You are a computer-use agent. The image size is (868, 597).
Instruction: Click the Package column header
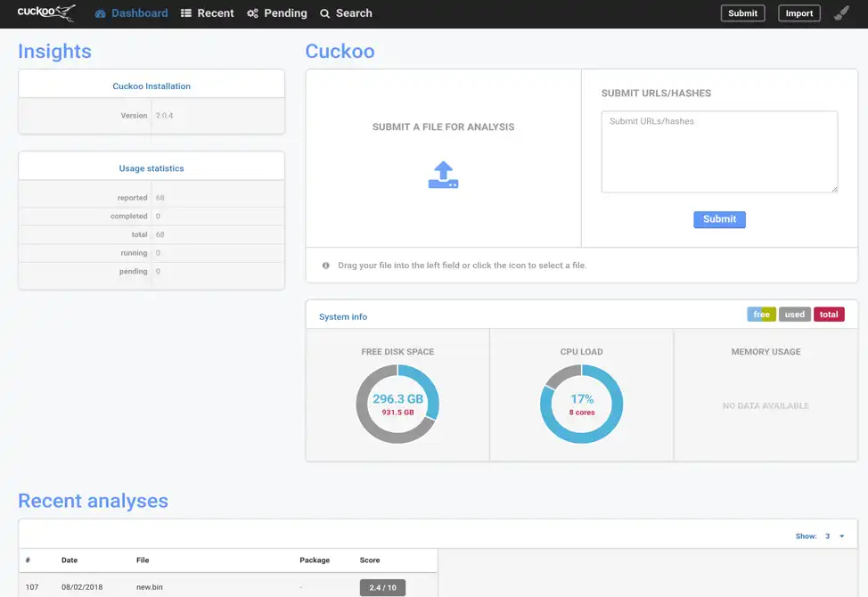(315, 560)
